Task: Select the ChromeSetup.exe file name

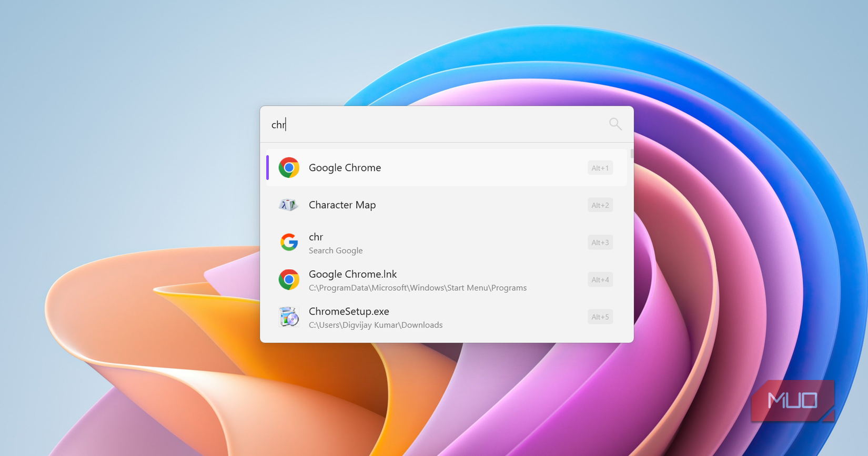Action: (349, 311)
